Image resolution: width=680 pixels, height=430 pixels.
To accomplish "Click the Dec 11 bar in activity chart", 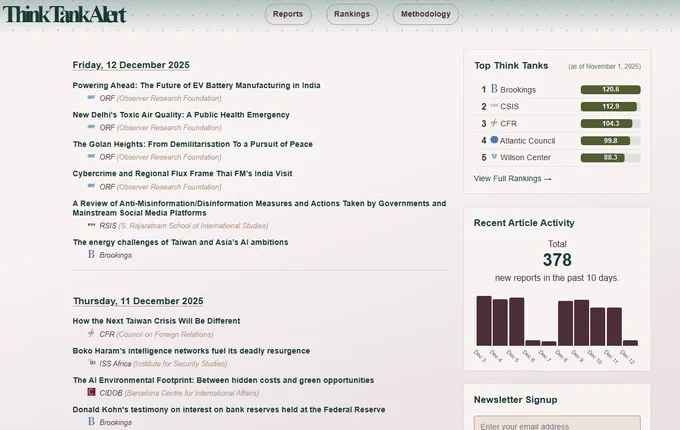I will (614, 326).
